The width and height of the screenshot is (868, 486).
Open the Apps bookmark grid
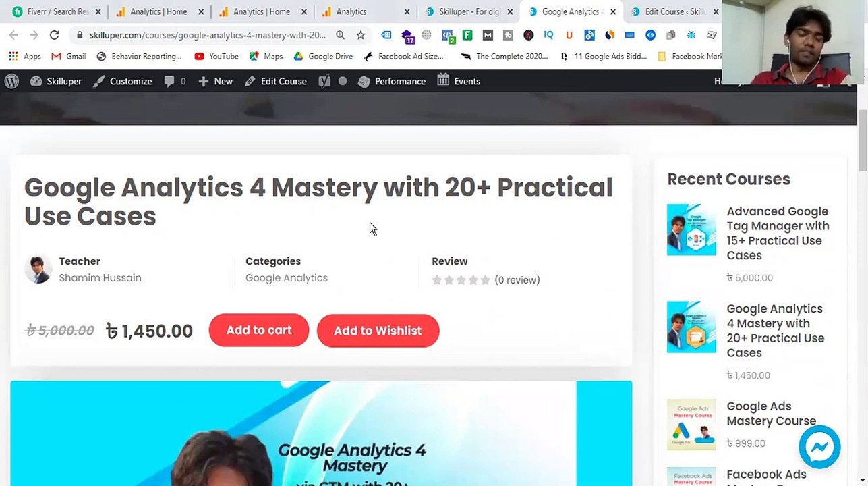[25, 56]
